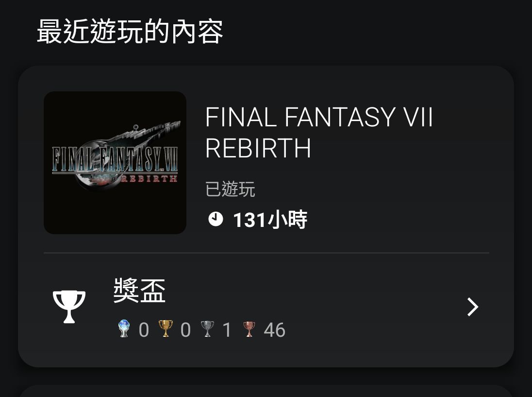Open the next game card below
This screenshot has height=397, width=532.
266,391
